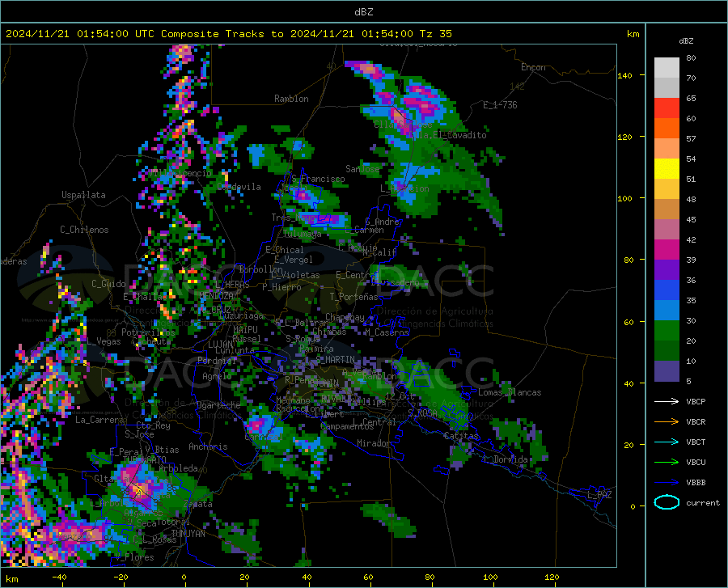Click the 'MENDOZA' city label
Viewport: 728px width, 588px height.
216,295
